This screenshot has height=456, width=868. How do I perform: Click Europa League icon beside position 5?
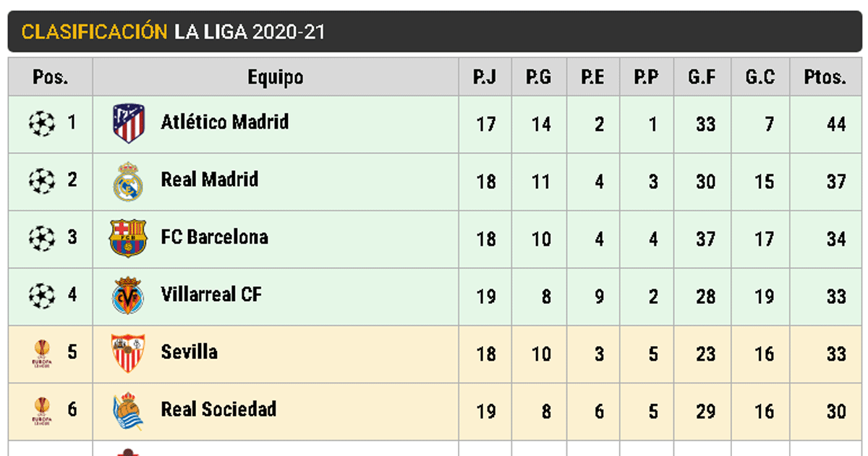(x=41, y=353)
